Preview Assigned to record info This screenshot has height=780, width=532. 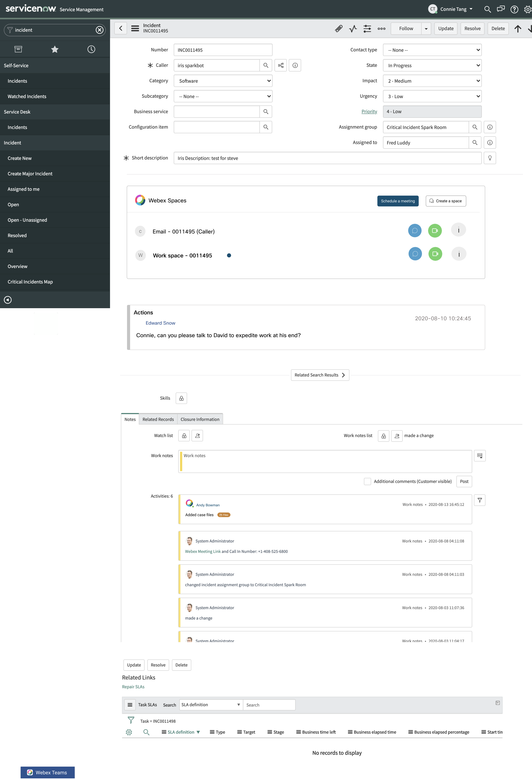pos(490,143)
